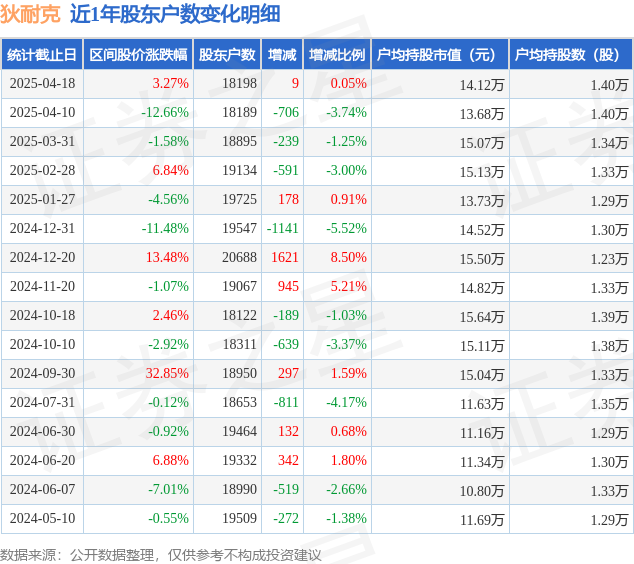The image size is (634, 564).
Task: Select the 股东户数 column header
Action: (x=227, y=55)
